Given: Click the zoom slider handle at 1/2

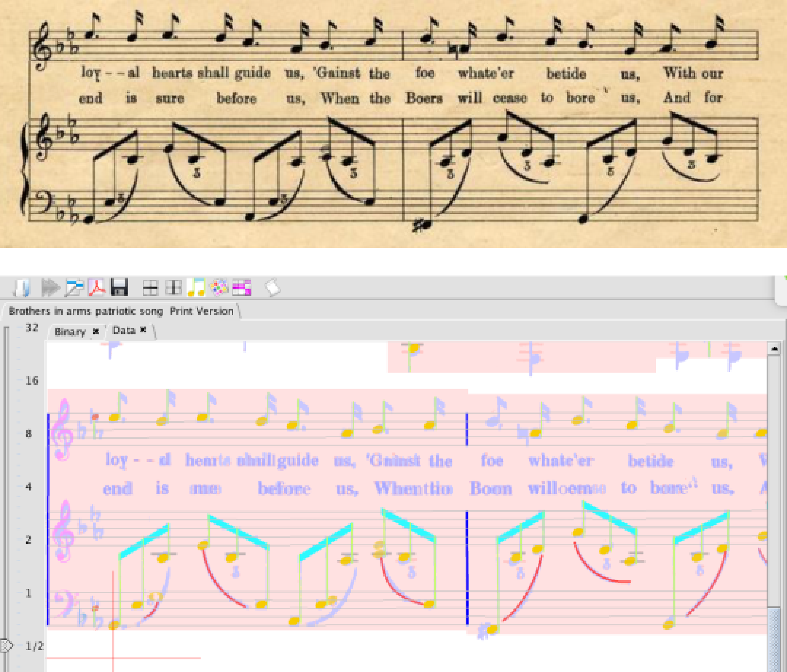Looking at the screenshot, I should [x=7, y=645].
